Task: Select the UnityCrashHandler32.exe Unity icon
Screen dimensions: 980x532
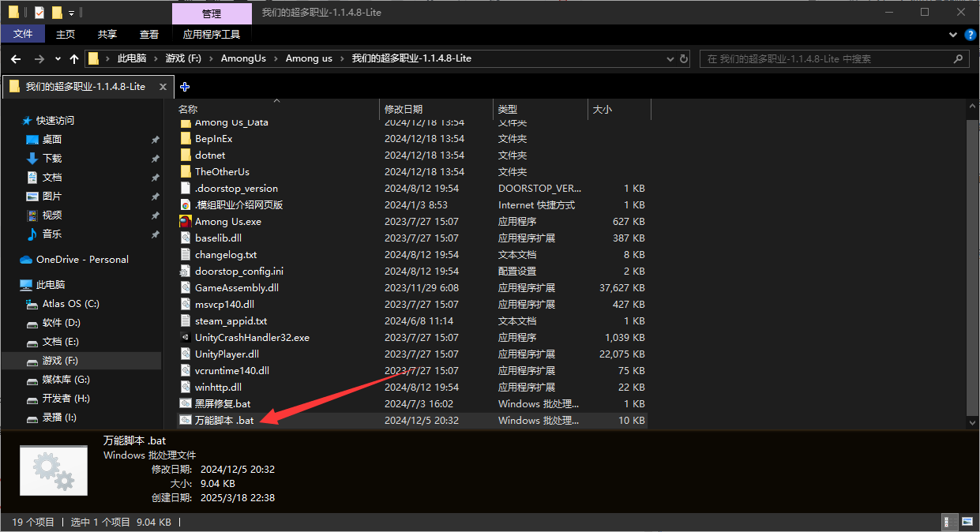Action: pyautogui.click(x=186, y=337)
